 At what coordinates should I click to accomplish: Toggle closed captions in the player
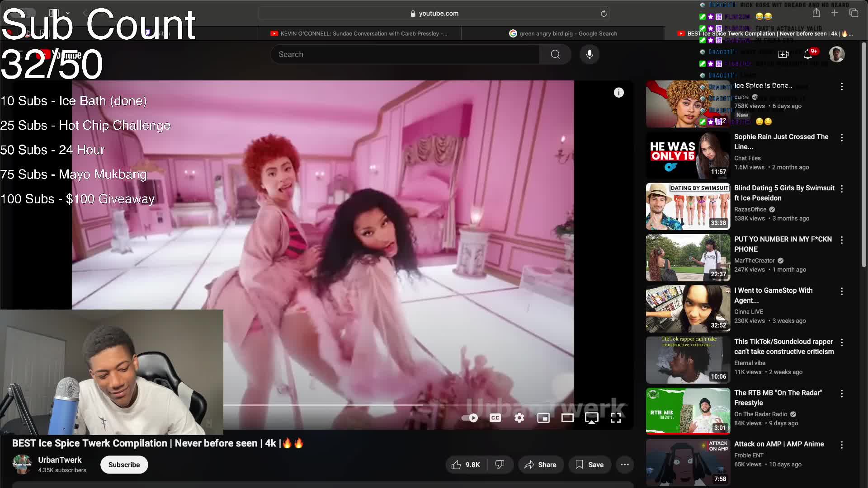point(495,418)
